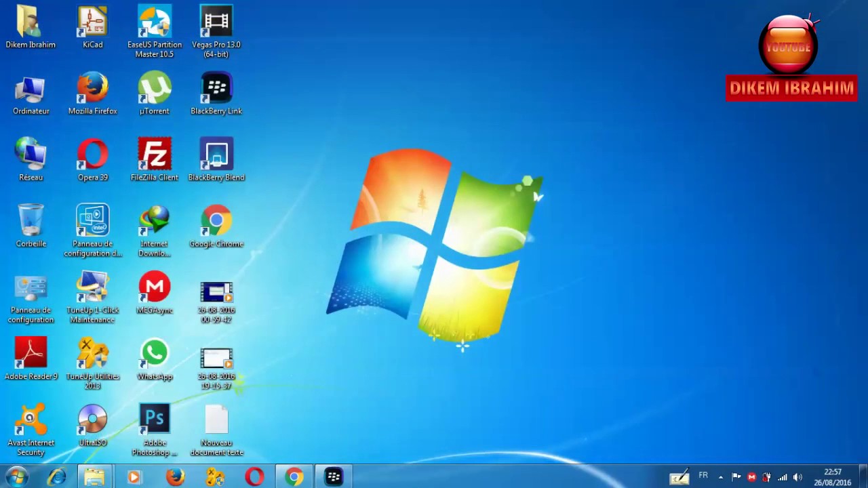Open Windows Explorer from the taskbar
The width and height of the screenshot is (868, 488).
tap(95, 477)
